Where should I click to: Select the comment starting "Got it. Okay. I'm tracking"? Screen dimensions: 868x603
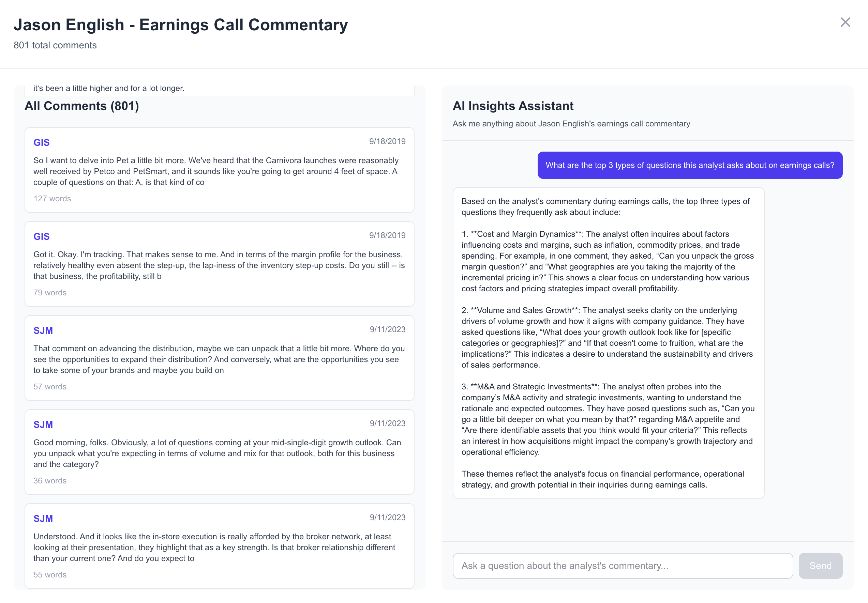click(x=219, y=265)
